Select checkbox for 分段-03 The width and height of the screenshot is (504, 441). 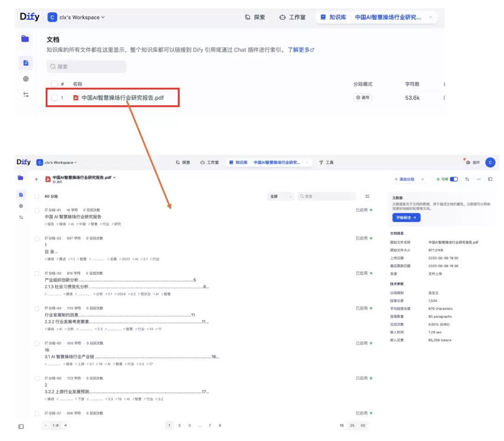click(37, 274)
